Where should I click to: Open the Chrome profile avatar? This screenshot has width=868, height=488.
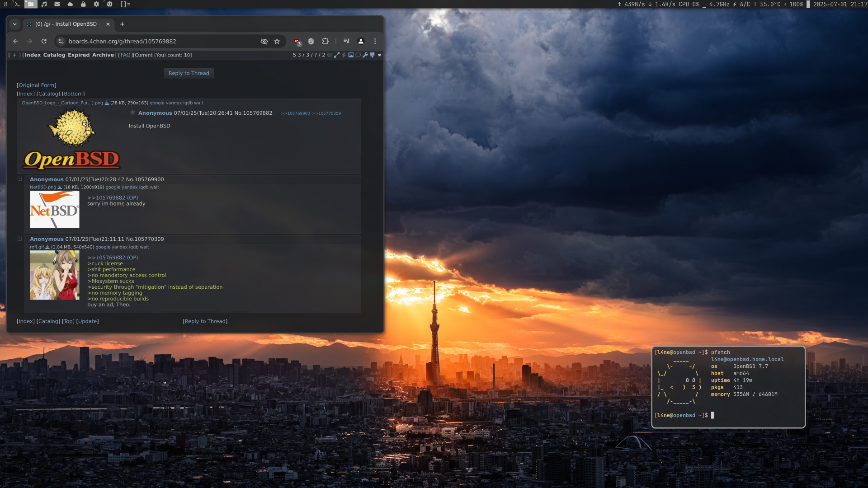pyautogui.click(x=361, y=41)
